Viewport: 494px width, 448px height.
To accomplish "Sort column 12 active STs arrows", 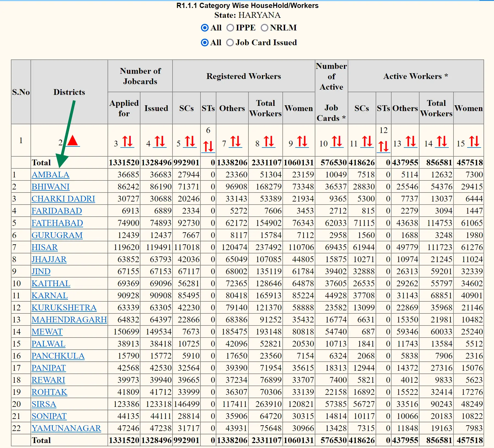I will click(384, 146).
